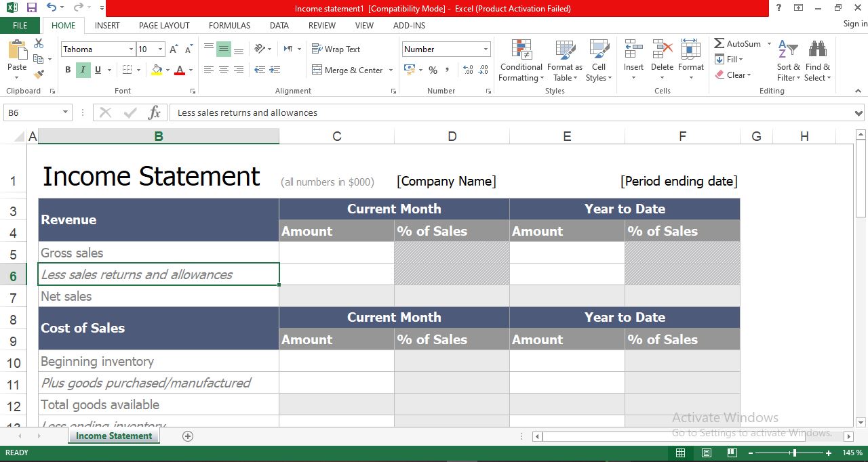The height and width of the screenshot is (462, 868).
Task: Select the Page Layout view icon
Action: coord(706,453)
